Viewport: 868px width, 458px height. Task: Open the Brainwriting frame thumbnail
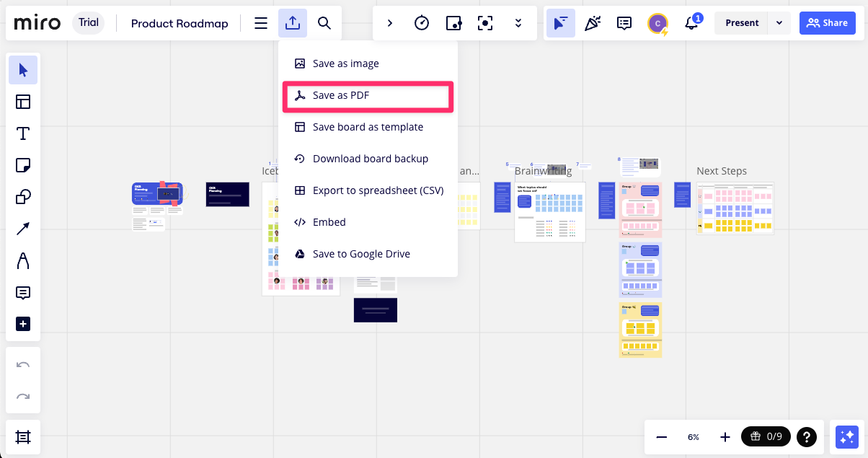coord(550,211)
